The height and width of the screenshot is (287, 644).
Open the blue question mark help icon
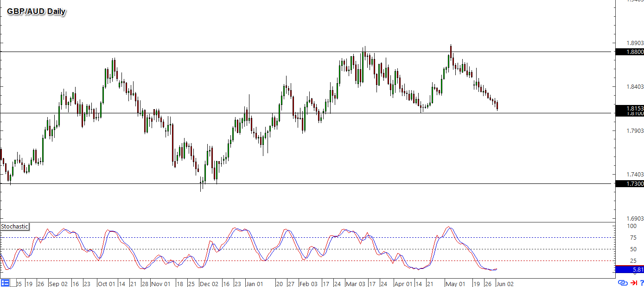pos(641,283)
